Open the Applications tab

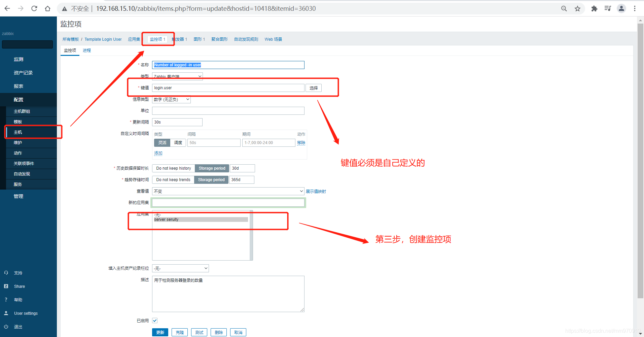(x=134, y=39)
